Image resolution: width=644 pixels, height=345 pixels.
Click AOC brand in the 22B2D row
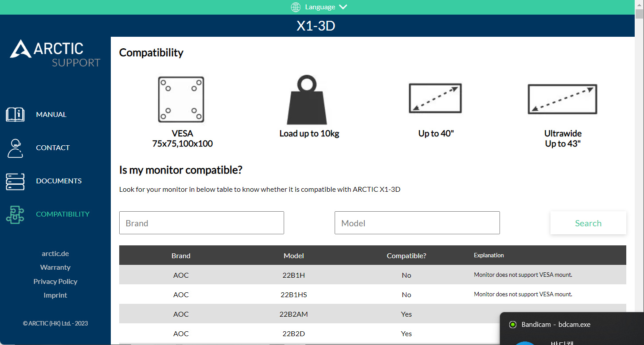[181, 333]
